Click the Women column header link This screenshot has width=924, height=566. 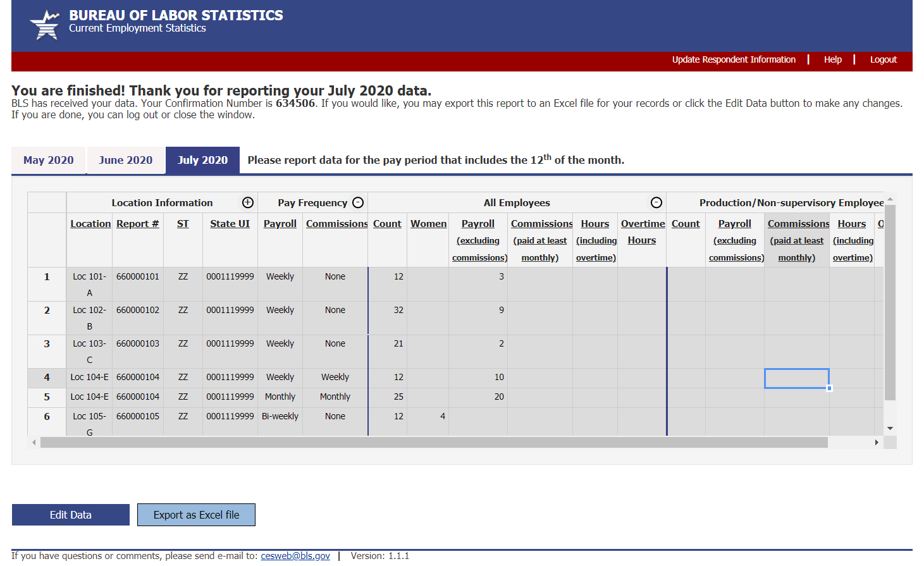coord(428,224)
